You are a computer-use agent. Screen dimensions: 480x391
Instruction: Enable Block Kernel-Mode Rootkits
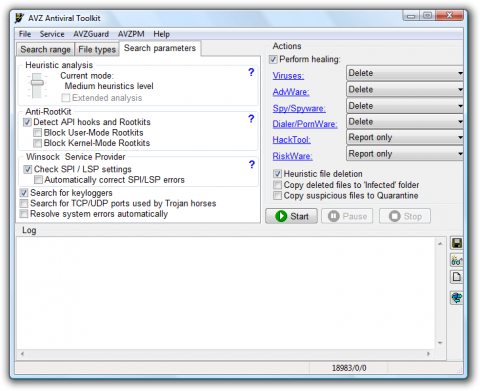tap(37, 143)
